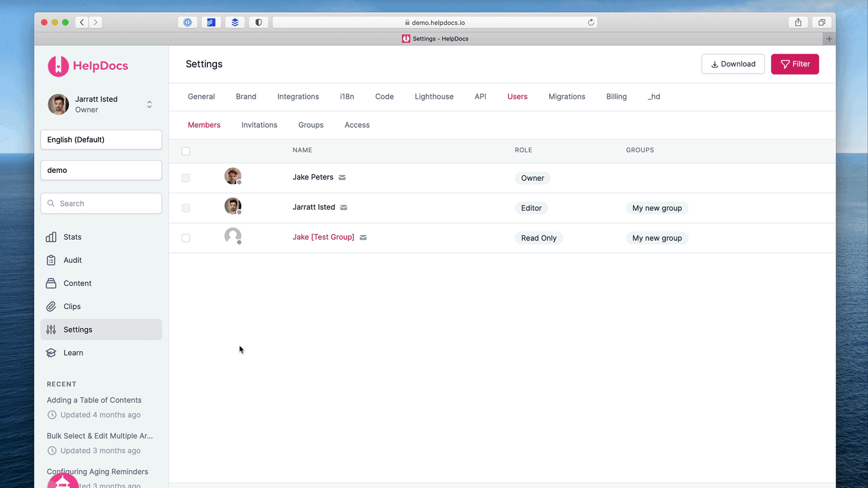868x488 pixels.
Task: Click the Settings sliders icon in sidebar
Action: pyautogui.click(x=51, y=330)
